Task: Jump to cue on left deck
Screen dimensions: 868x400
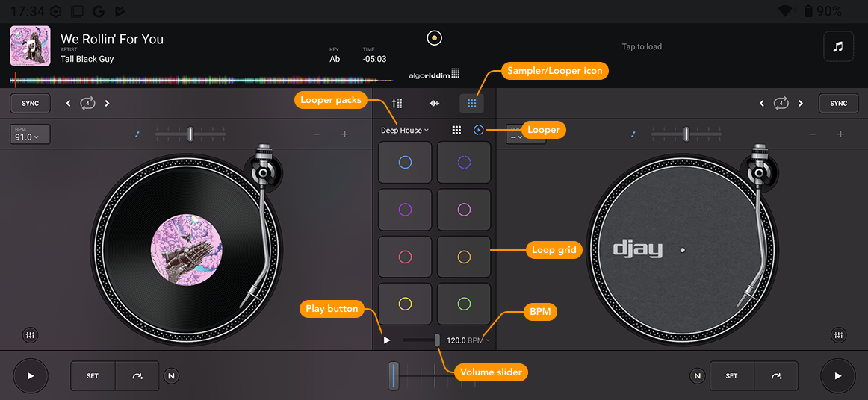Action: (x=137, y=376)
